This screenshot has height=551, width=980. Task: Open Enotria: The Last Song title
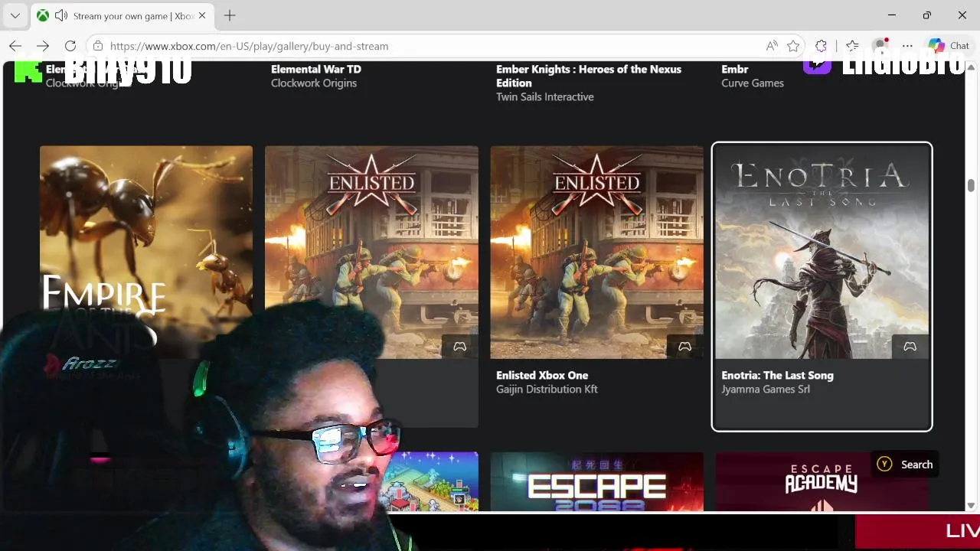point(777,375)
